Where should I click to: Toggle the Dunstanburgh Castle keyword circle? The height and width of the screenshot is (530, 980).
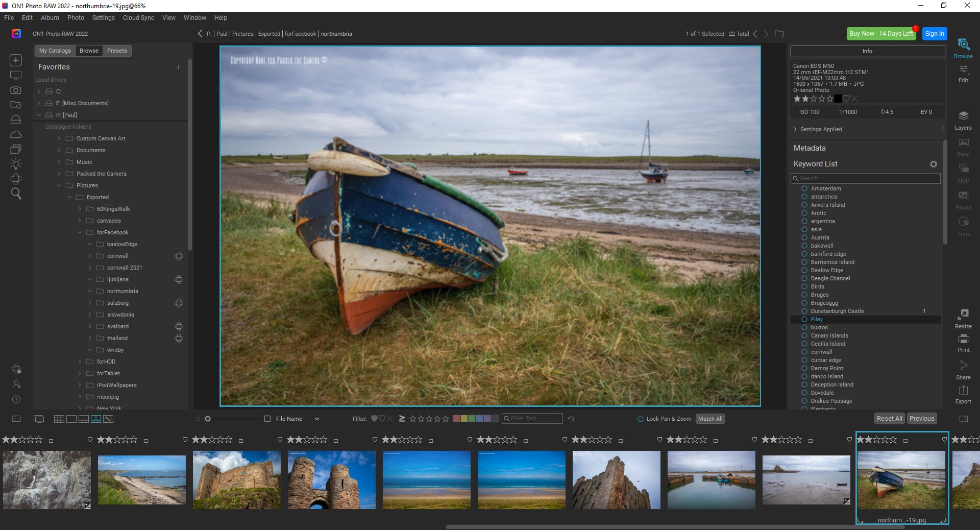click(804, 311)
